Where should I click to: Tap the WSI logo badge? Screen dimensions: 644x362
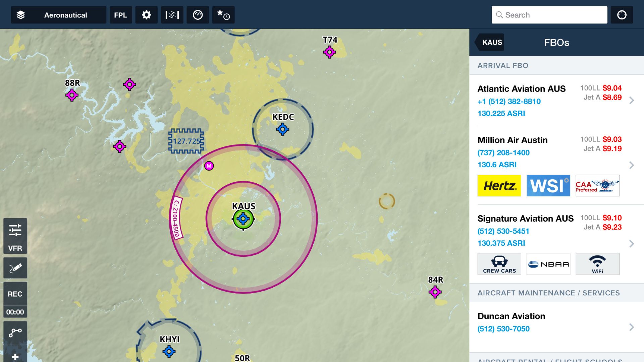pos(548,185)
